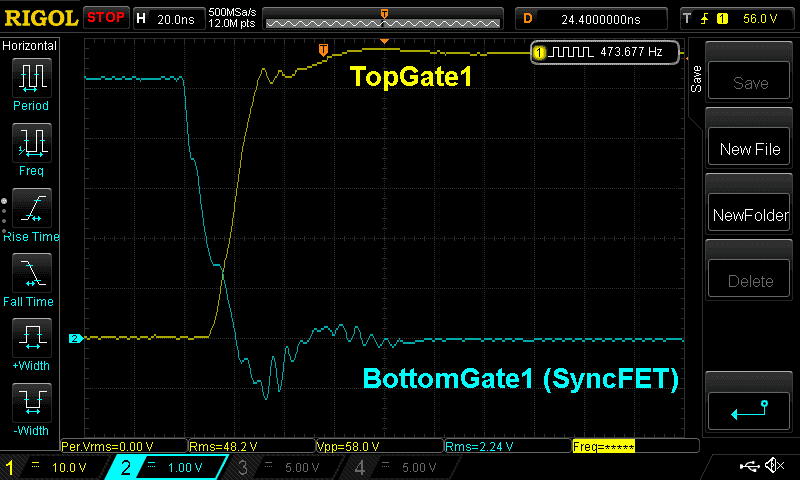
Task: Open the trigger T 56.0 V setting
Action: point(738,18)
